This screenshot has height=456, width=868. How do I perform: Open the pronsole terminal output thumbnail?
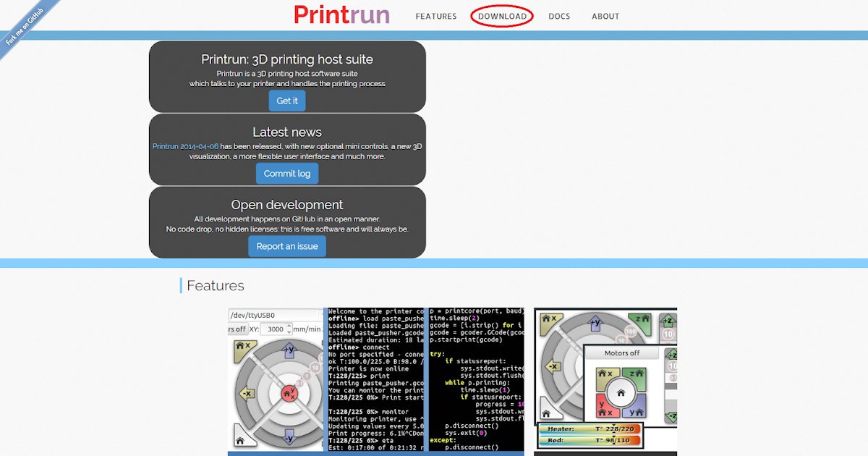click(375, 379)
